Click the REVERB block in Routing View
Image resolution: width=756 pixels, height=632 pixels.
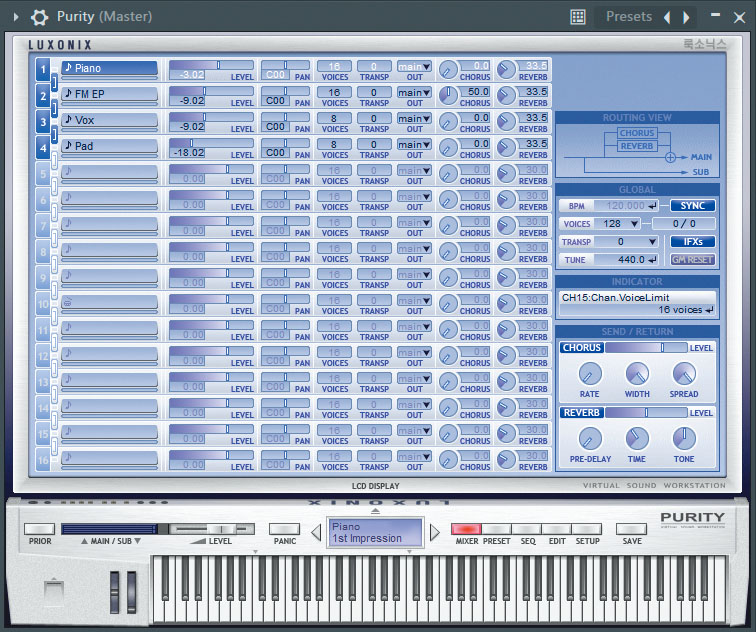[x=637, y=146]
